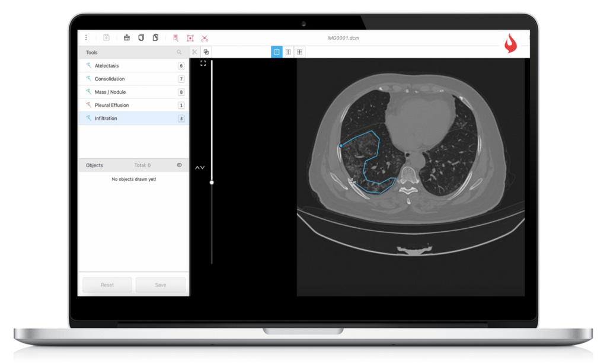Viewport: 607px width, 364px height.
Task: Click the fullscreen expand icon on the viewer
Action: pos(203,62)
